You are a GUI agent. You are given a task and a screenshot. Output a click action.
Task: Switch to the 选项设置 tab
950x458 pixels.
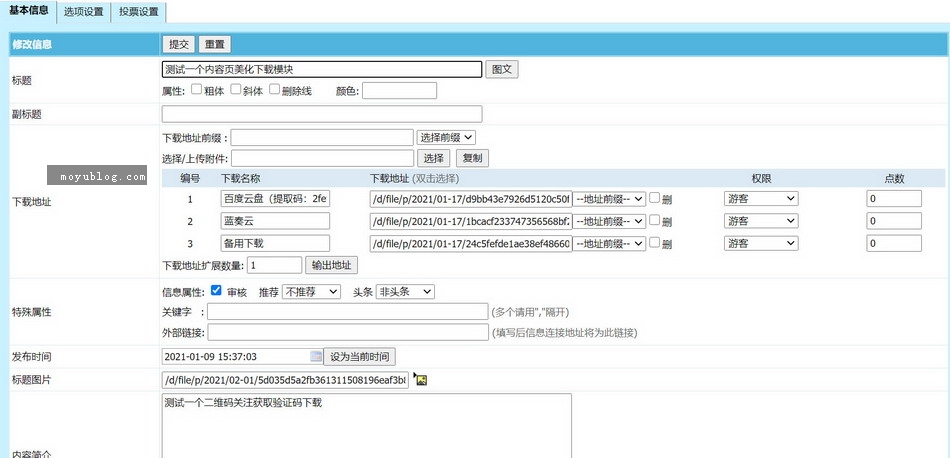(x=83, y=12)
